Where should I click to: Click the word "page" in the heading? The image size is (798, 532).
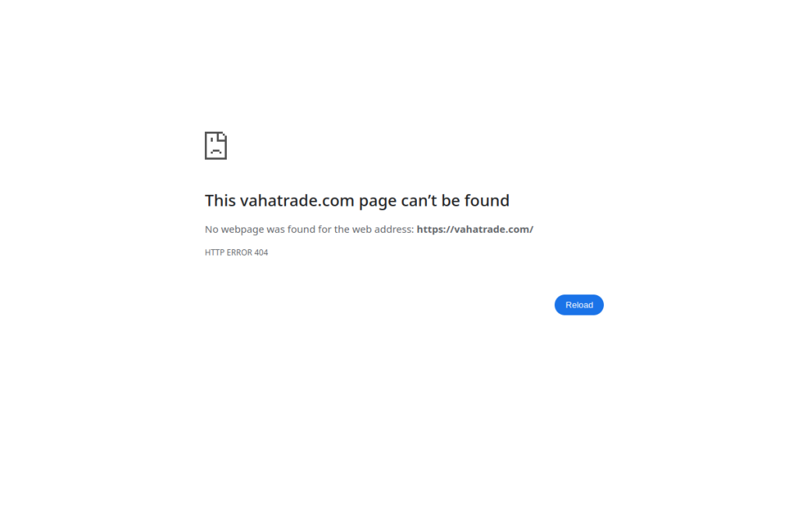coord(378,202)
